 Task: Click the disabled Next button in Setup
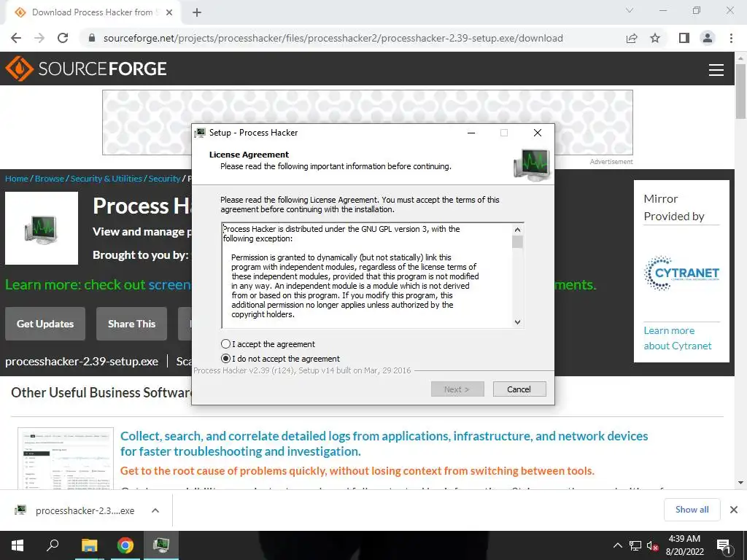click(x=457, y=389)
